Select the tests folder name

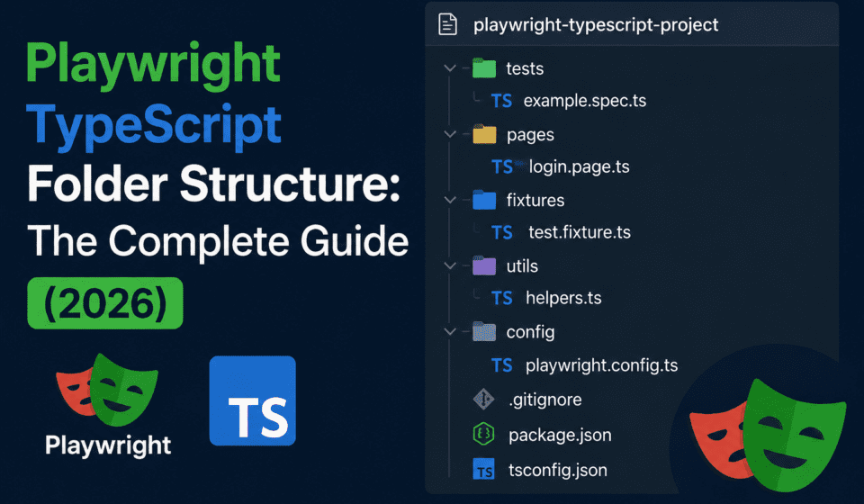tap(525, 69)
